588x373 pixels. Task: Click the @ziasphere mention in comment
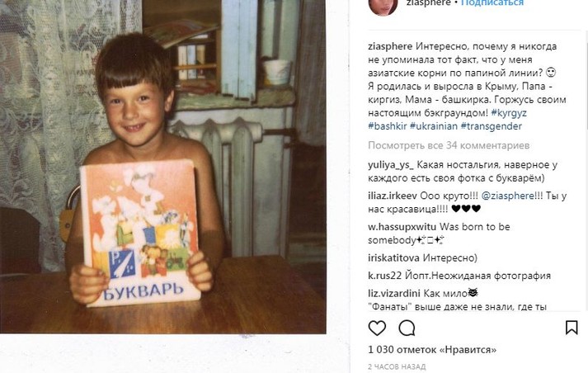click(508, 196)
